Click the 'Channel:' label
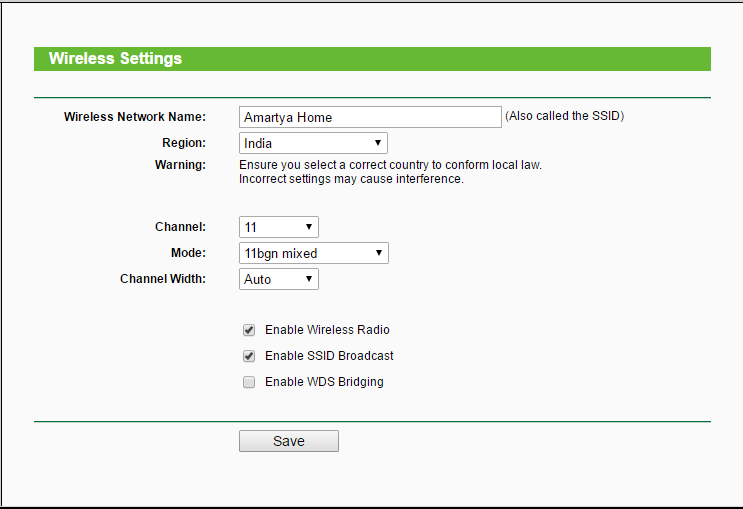743x509 pixels. (x=181, y=227)
